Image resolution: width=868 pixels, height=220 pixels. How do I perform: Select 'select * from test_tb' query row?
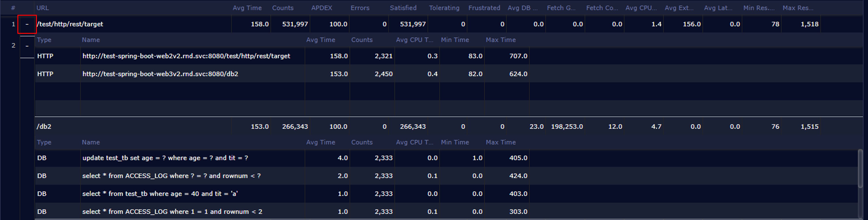click(x=160, y=194)
